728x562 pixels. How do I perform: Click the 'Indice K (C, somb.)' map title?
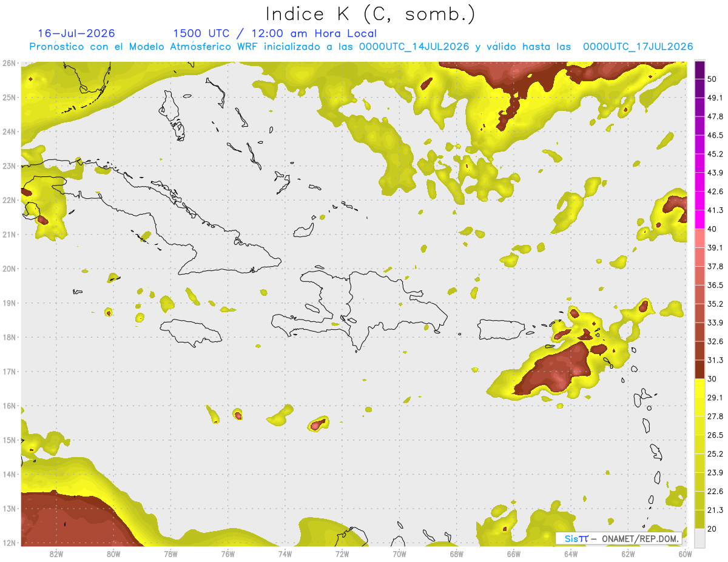point(371,14)
